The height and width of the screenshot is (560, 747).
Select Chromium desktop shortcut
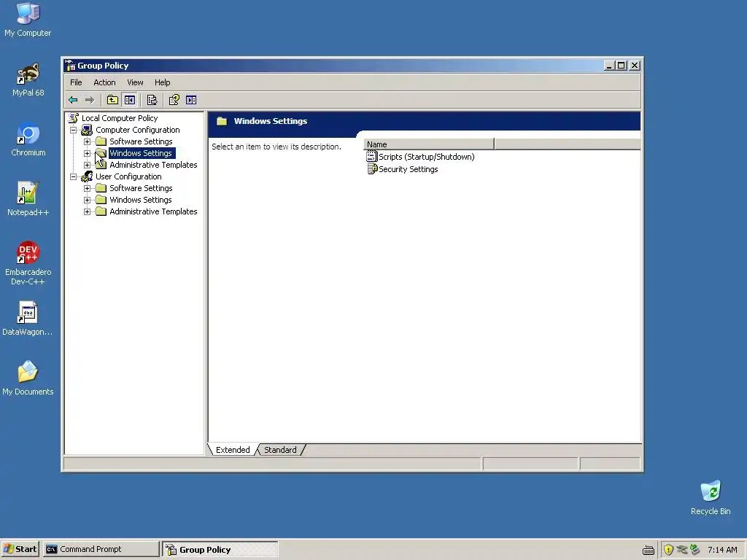click(28, 140)
